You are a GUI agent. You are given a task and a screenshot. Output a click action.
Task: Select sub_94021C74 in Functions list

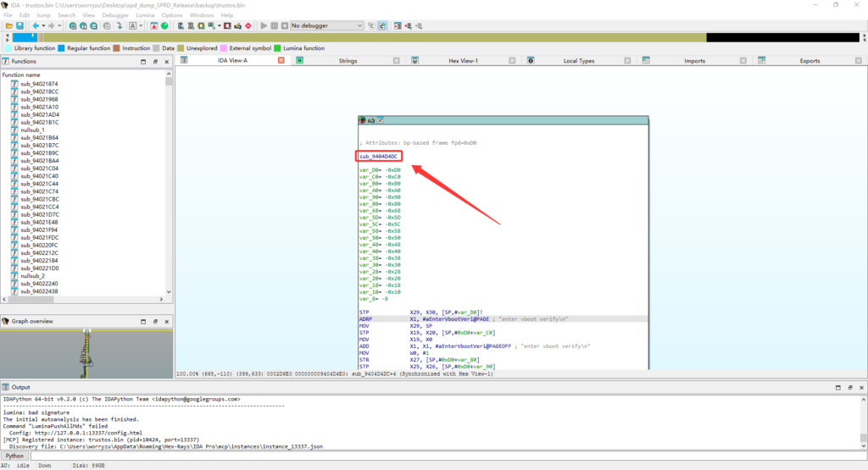39,191
